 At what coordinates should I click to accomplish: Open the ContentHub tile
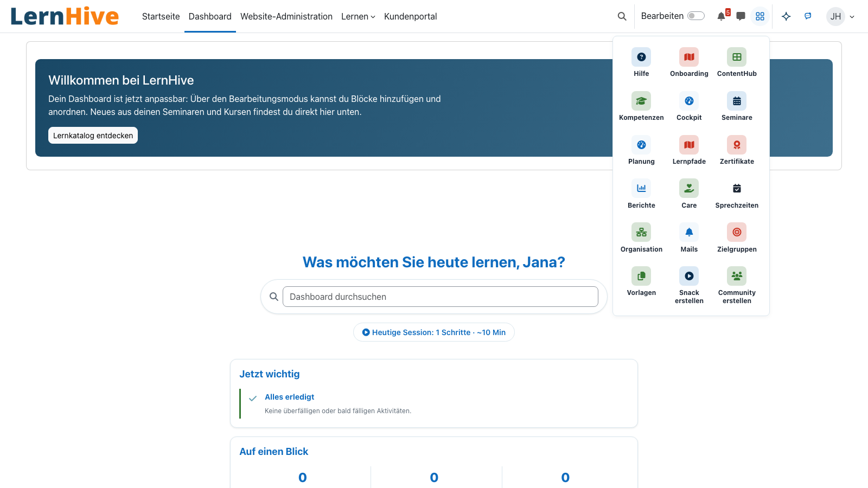tap(737, 62)
